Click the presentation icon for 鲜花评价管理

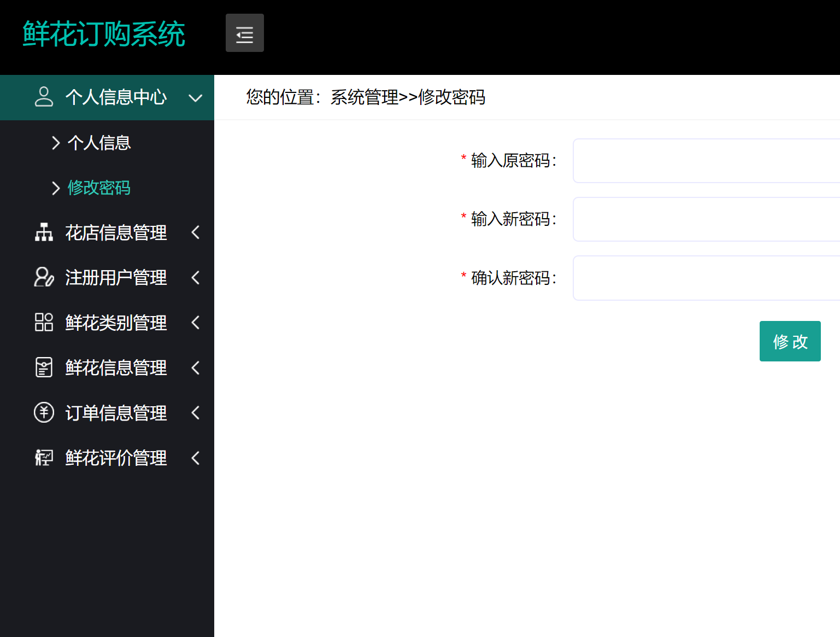point(44,457)
